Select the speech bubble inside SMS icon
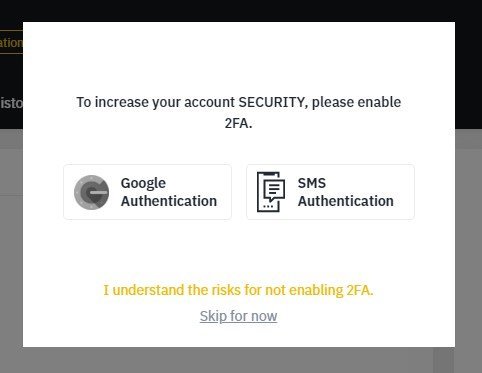 (274, 190)
